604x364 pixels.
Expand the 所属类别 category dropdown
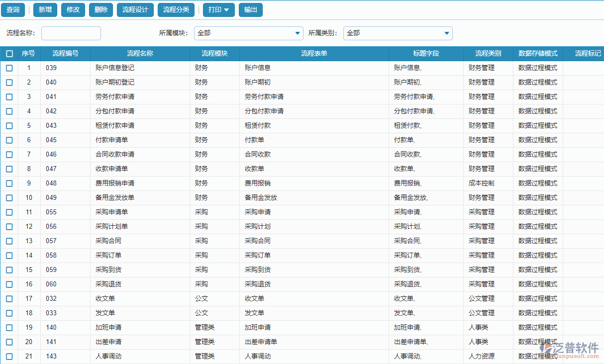pos(447,33)
